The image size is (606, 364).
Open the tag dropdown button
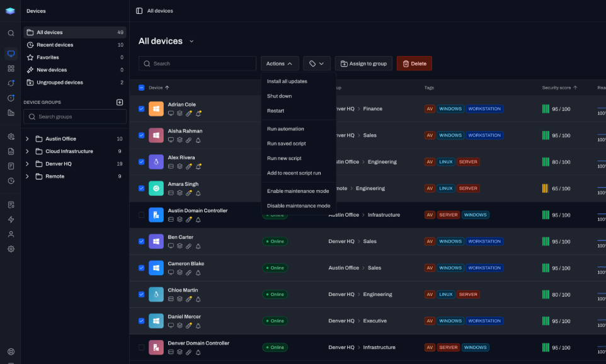point(316,64)
